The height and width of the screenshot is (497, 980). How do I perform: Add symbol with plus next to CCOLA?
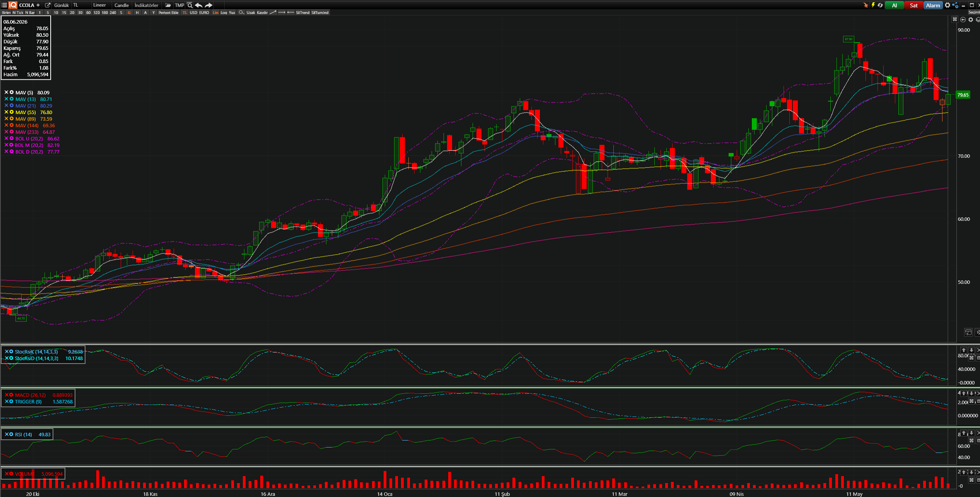(x=38, y=5)
